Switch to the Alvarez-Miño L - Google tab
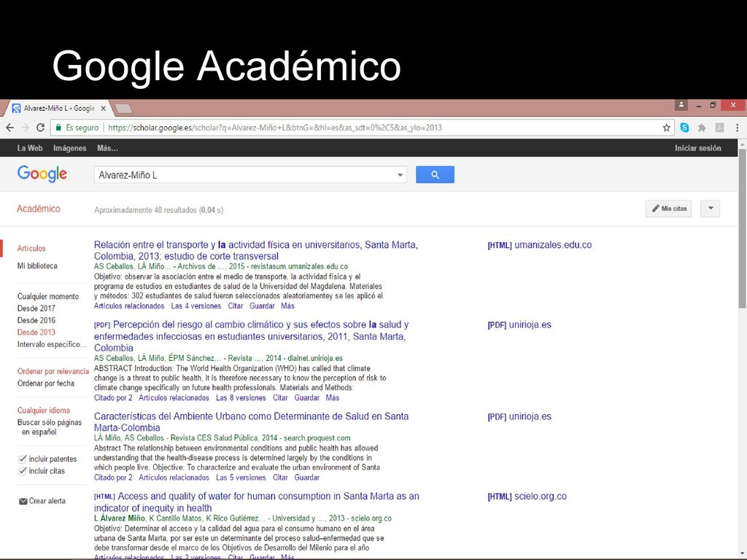Viewport: 747px width, 560px height. click(59, 109)
